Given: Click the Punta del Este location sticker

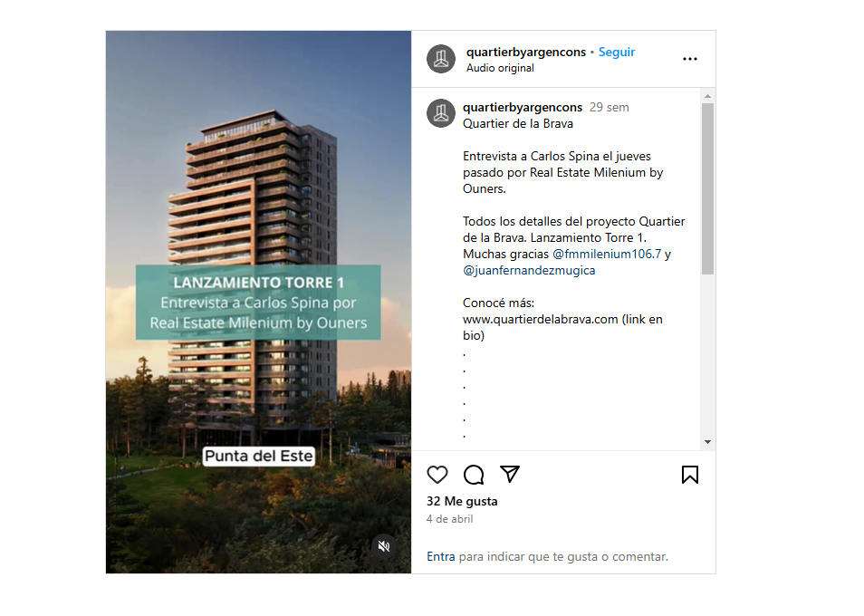Looking at the screenshot, I should [x=259, y=457].
